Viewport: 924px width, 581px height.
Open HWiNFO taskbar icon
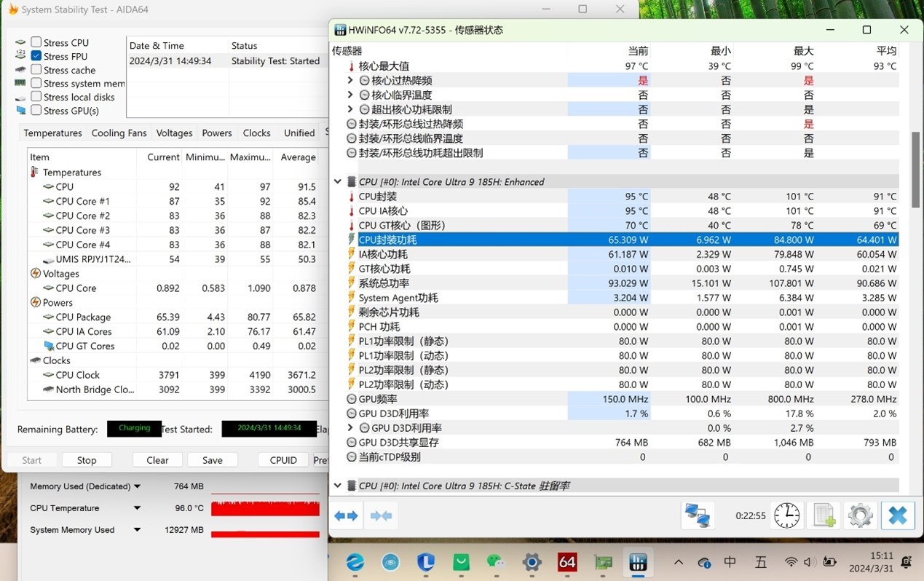coord(638,562)
